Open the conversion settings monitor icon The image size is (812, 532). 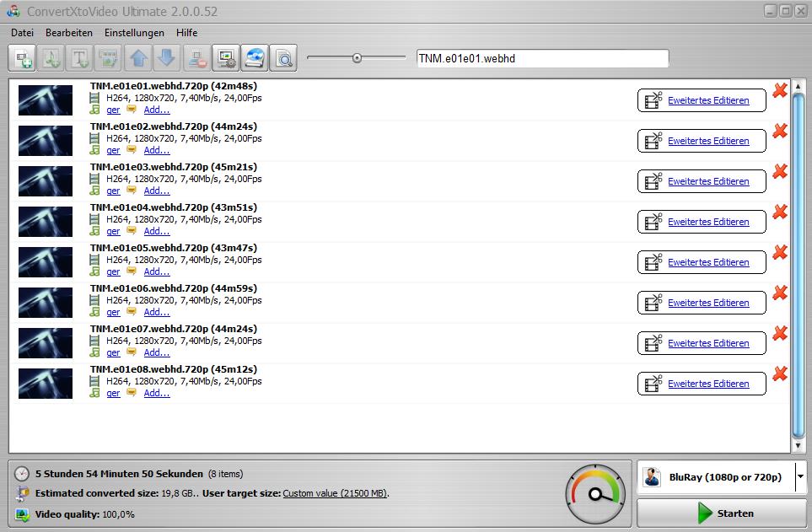[x=226, y=58]
